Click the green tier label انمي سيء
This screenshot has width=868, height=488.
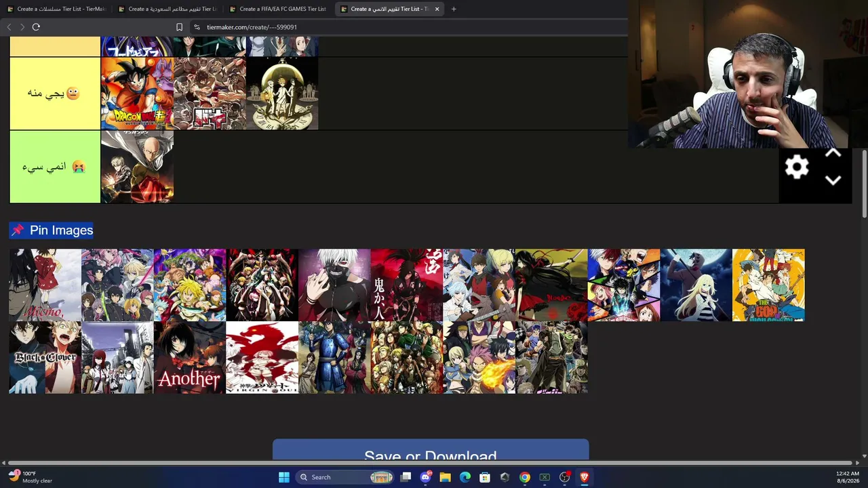tap(54, 167)
